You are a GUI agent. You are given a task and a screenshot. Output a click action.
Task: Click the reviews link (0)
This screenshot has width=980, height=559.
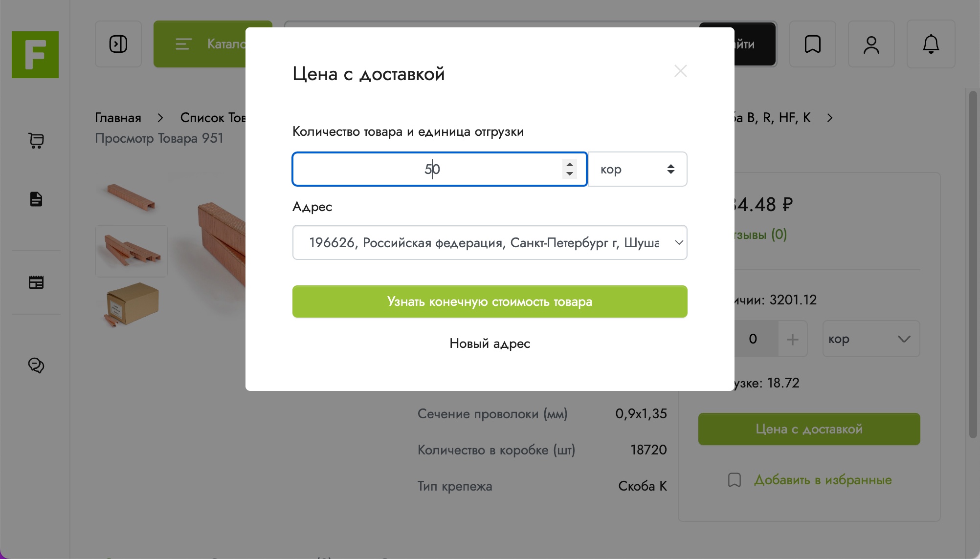pos(760,235)
